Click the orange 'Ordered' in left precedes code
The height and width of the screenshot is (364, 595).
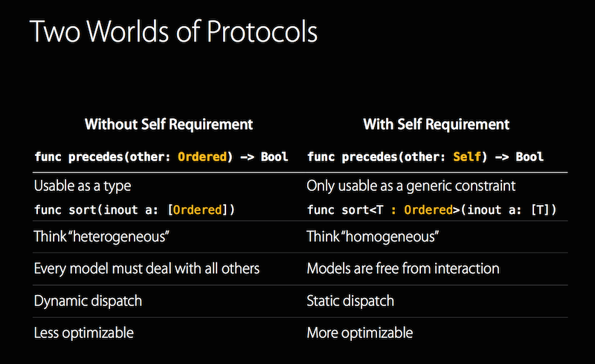coord(202,157)
